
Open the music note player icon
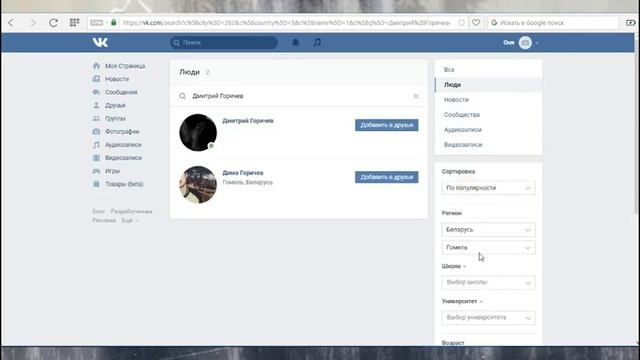(x=317, y=42)
